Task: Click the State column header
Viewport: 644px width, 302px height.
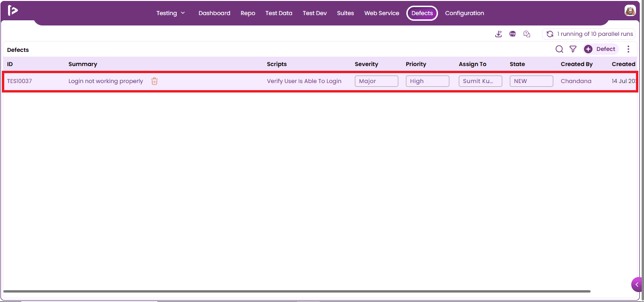Action: (x=517, y=64)
